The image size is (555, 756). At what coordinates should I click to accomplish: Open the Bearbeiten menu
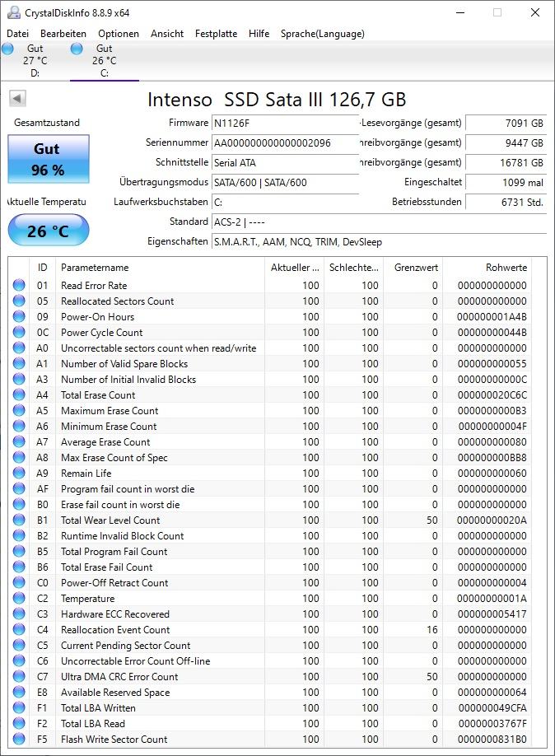(63, 34)
